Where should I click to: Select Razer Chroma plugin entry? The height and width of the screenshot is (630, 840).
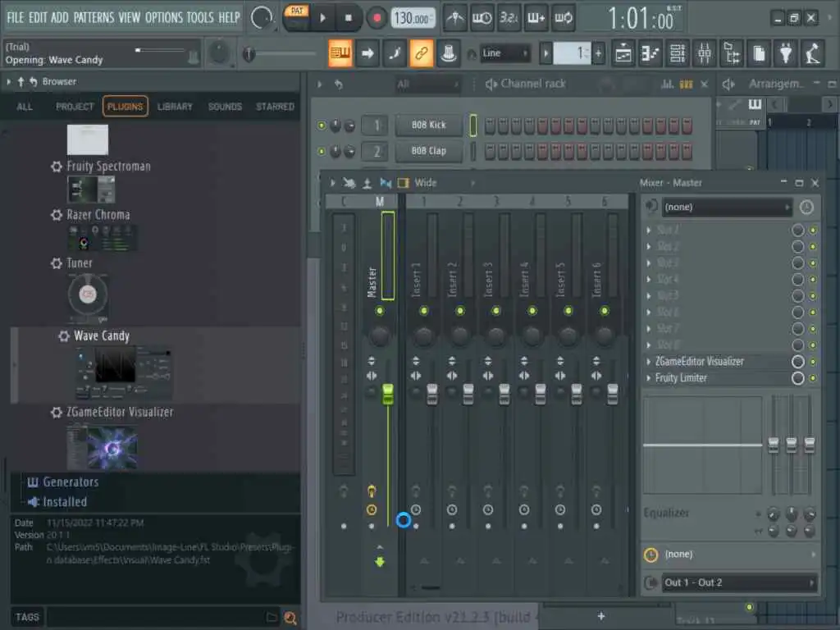coord(98,215)
